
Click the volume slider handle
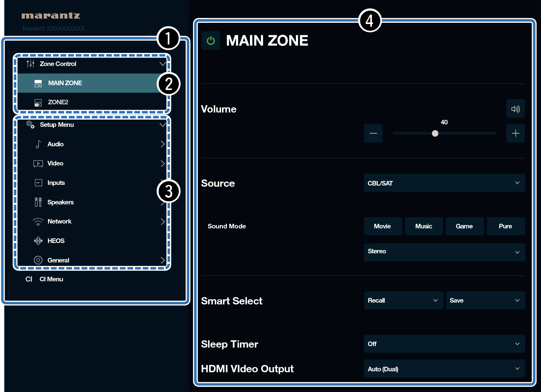[x=435, y=133]
